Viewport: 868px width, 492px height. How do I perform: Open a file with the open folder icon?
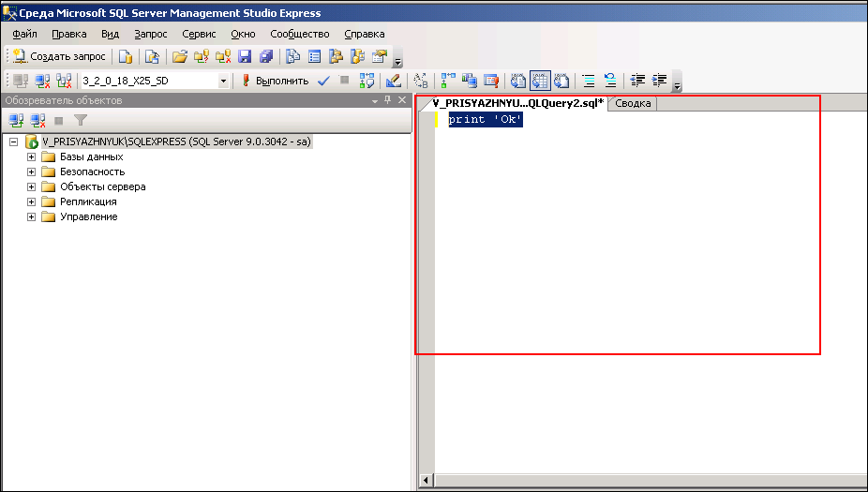[179, 56]
